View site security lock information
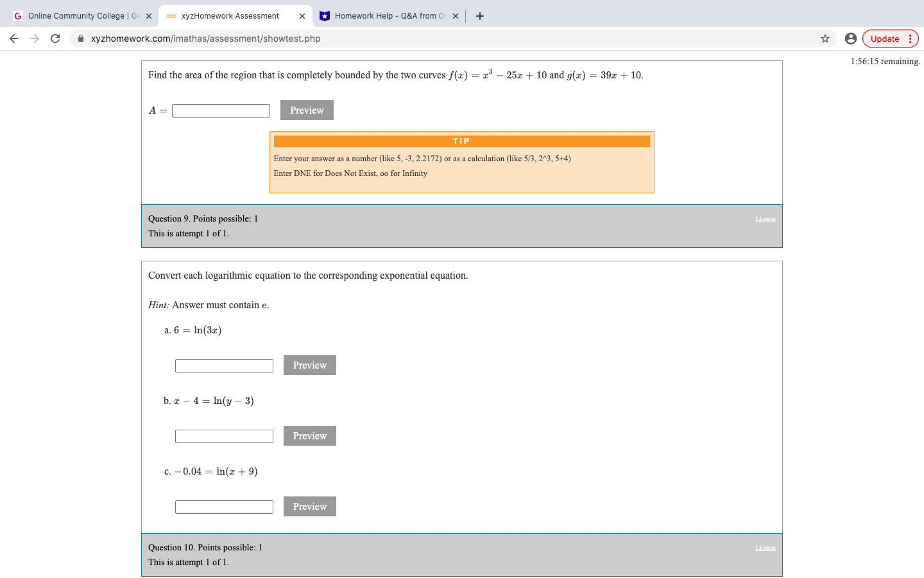The image size is (924, 578). click(81, 39)
